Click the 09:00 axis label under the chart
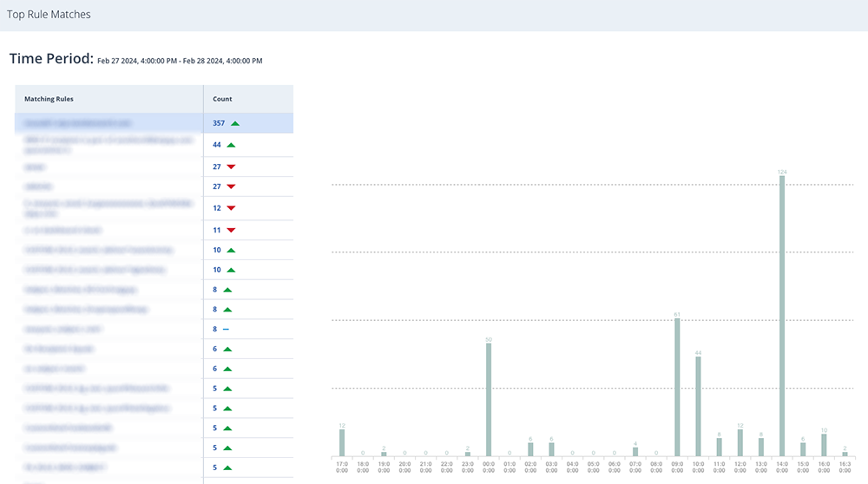Screen dimensions: 868x484 (677, 468)
